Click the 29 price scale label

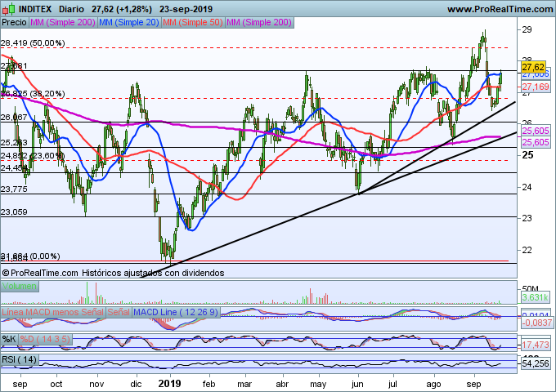527,29
